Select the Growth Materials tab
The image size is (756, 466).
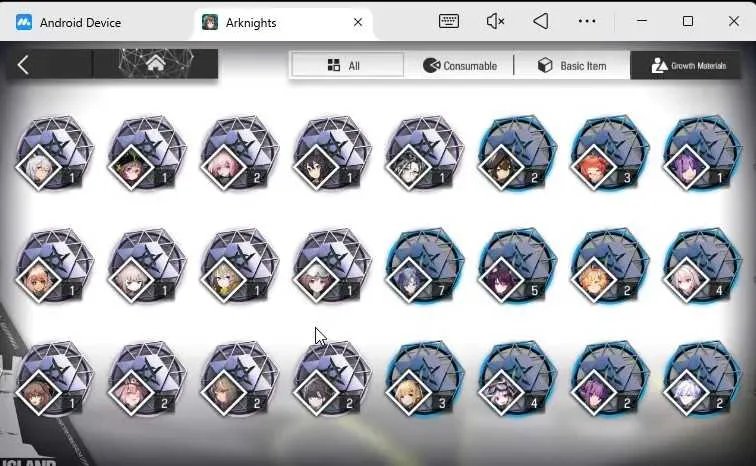[x=687, y=66]
